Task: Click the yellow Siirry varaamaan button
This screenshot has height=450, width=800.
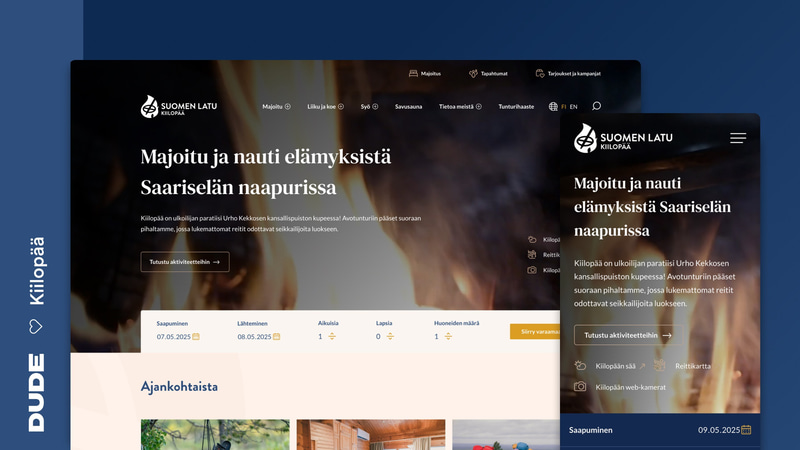Action: (535, 332)
